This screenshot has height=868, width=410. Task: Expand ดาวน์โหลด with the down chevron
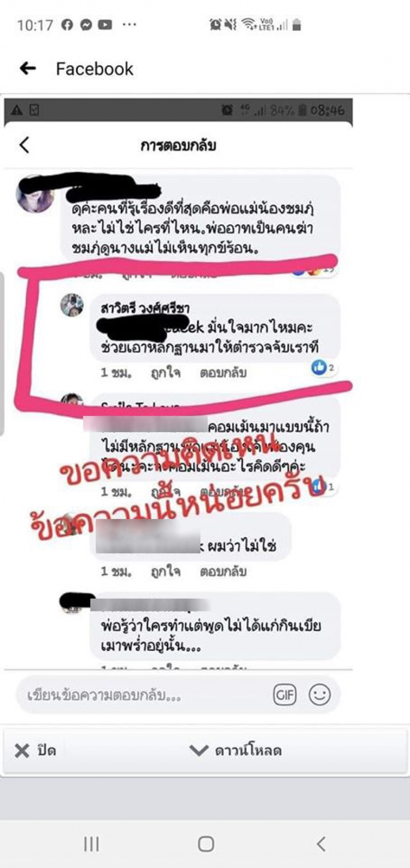coord(198,751)
